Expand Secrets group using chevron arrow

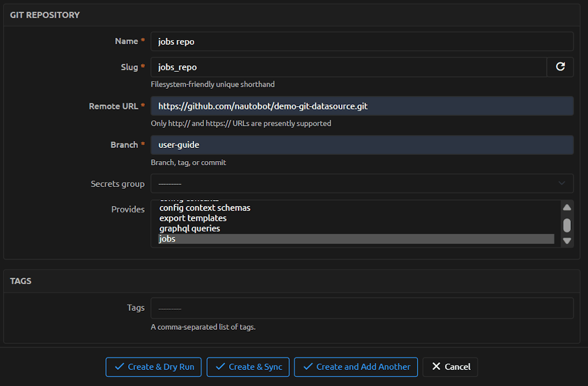click(561, 184)
